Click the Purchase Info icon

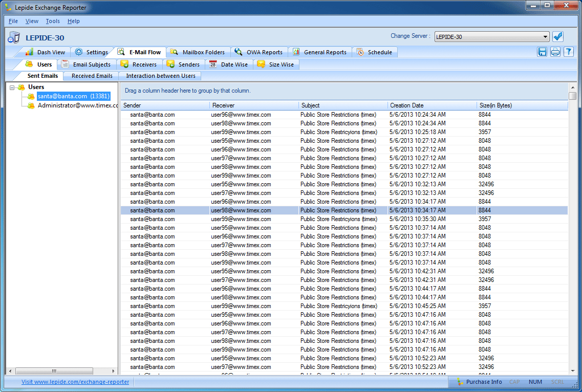click(460, 382)
